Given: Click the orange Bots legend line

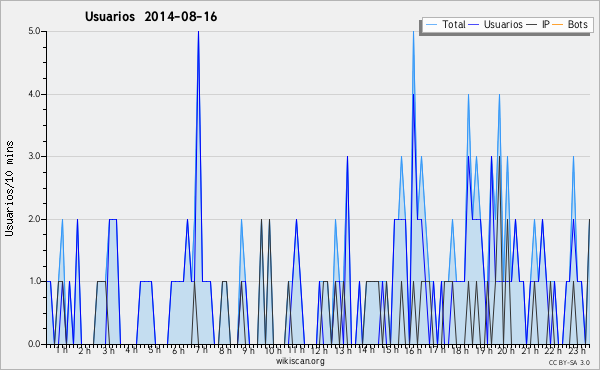Looking at the screenshot, I should click(558, 25).
